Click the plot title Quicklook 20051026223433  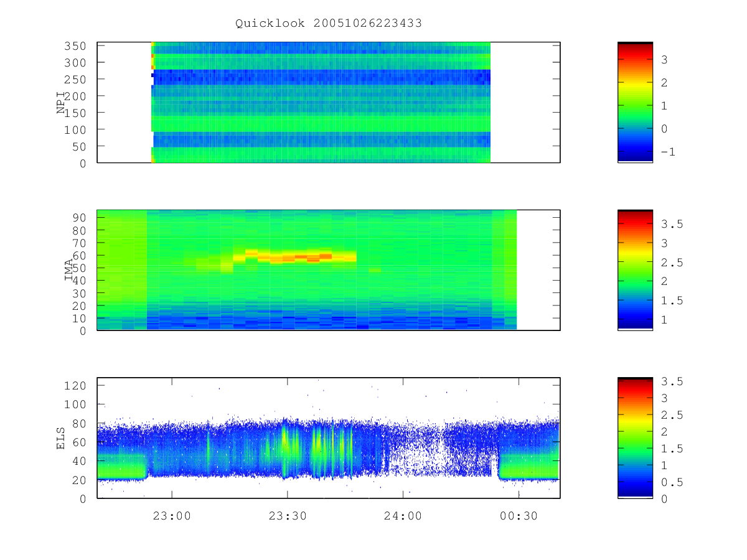coord(329,23)
